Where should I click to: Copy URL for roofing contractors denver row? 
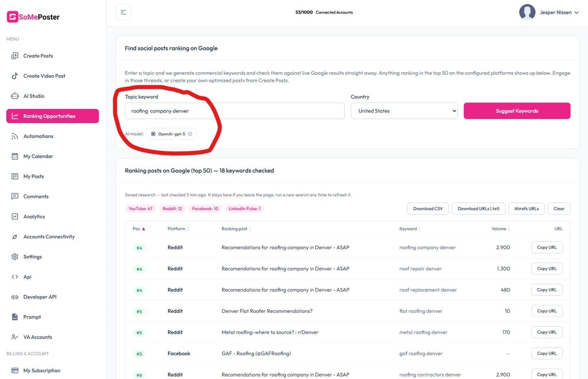[547, 375]
